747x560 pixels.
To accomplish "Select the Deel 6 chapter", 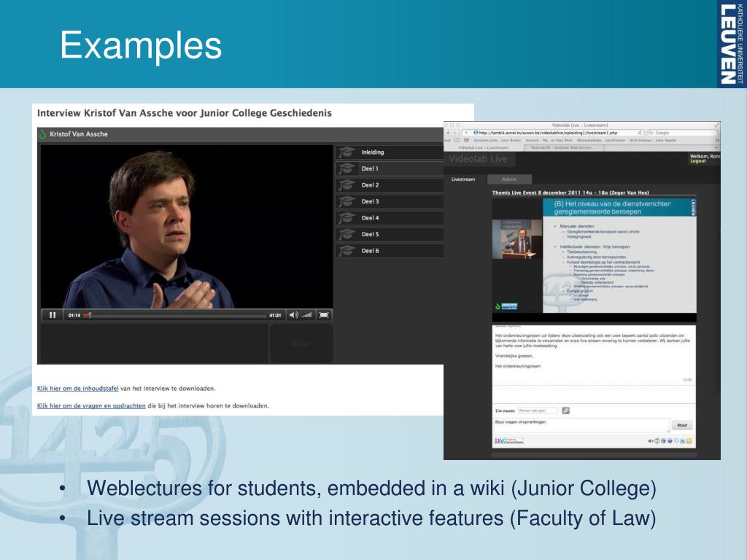I will [390, 251].
